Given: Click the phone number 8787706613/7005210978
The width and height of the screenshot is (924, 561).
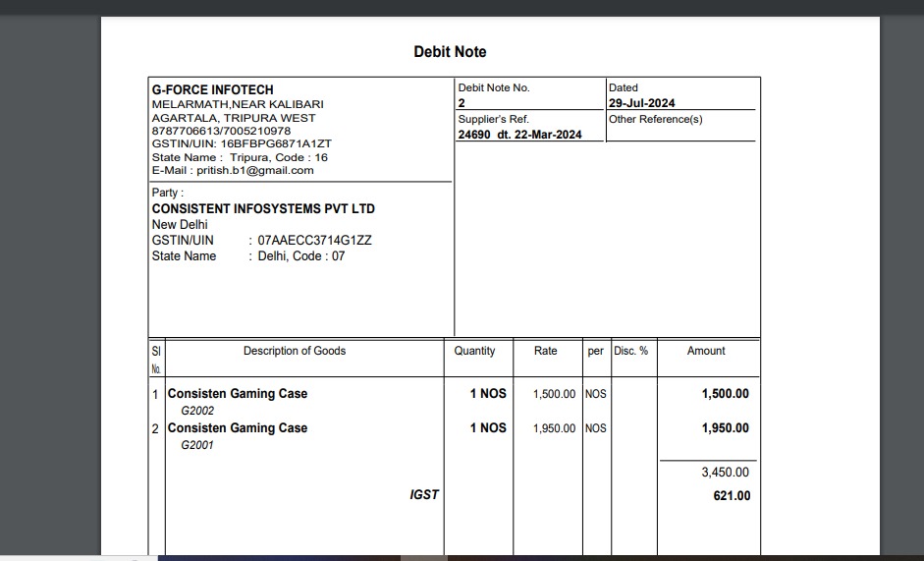Looking at the screenshot, I should tap(221, 131).
